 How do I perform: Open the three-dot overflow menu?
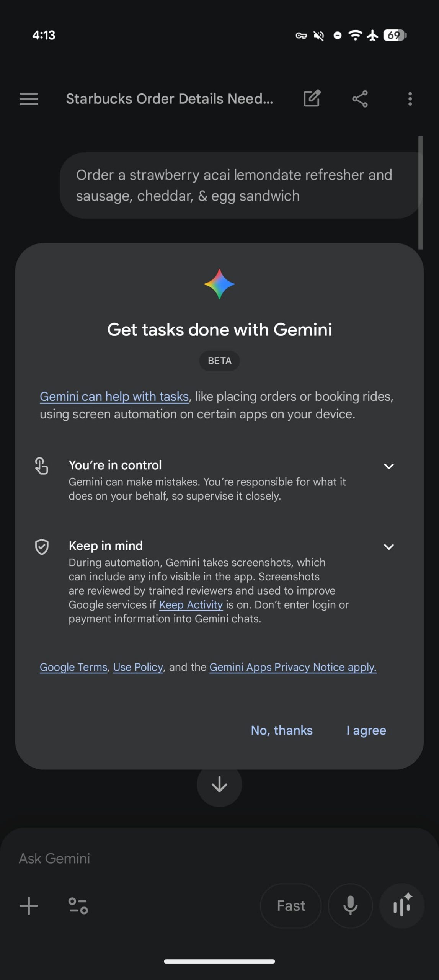(x=410, y=99)
